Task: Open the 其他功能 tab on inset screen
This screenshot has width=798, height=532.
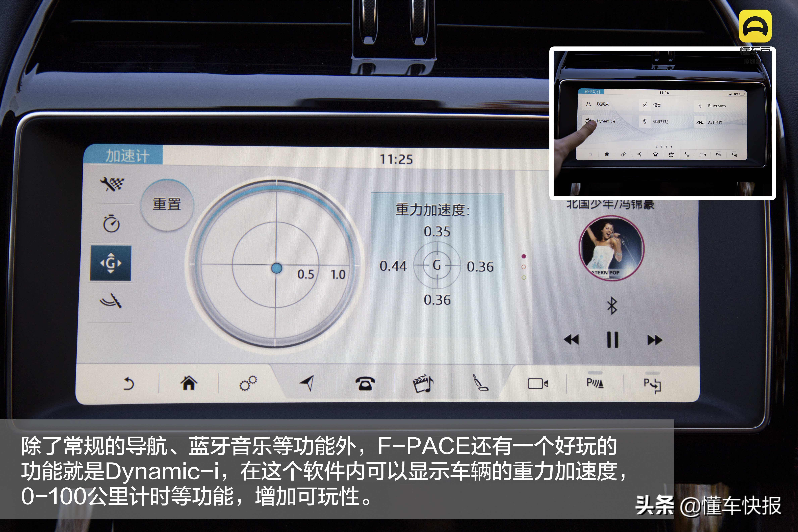Action: click(591, 91)
